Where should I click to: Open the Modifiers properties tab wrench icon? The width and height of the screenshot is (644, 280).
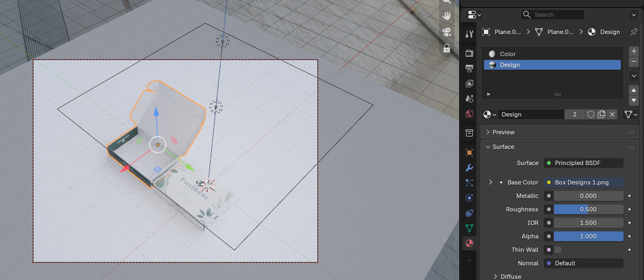[469, 168]
